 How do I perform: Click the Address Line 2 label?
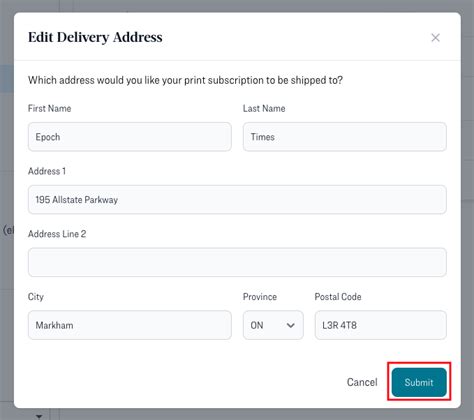[57, 234]
